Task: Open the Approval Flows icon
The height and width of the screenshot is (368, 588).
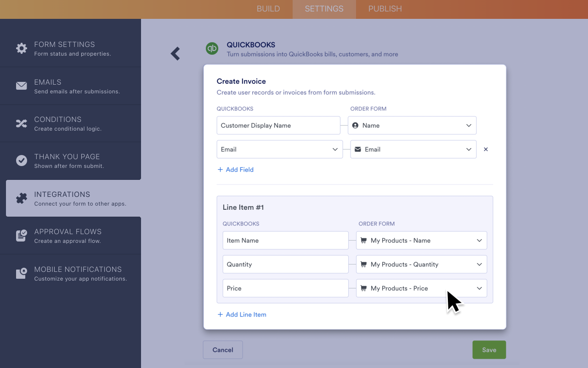Action: tap(22, 236)
